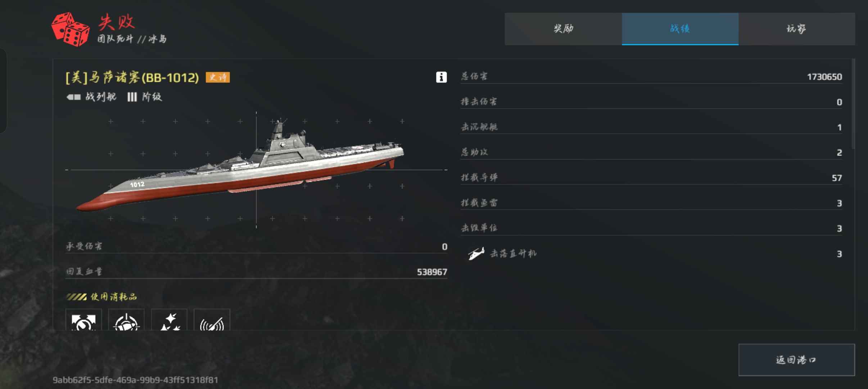Click the 拦截导弹 intercepted missiles row
The height and width of the screenshot is (389, 868).
point(651,178)
